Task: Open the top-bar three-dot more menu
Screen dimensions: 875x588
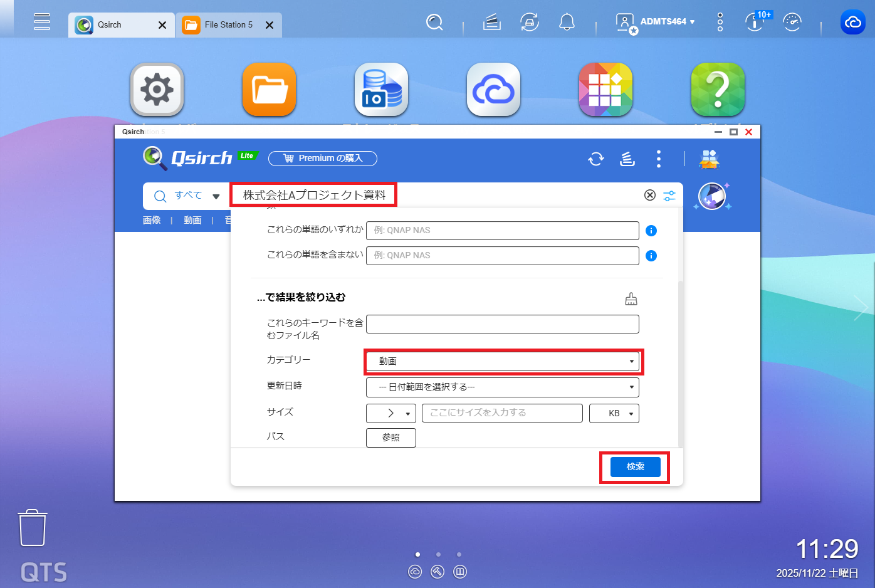Action: point(720,22)
